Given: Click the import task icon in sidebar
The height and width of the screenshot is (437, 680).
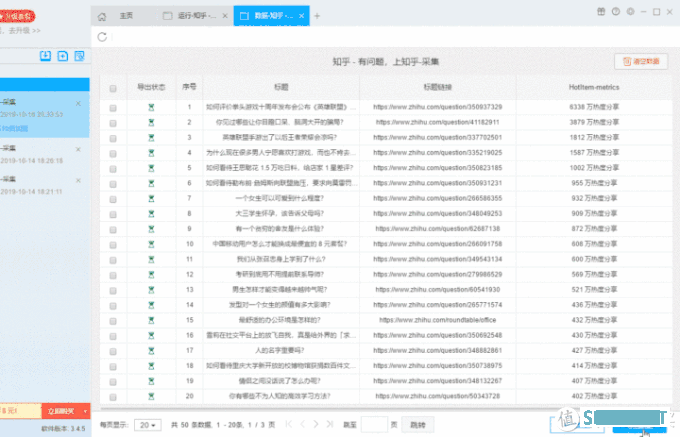Looking at the screenshot, I should point(45,55).
